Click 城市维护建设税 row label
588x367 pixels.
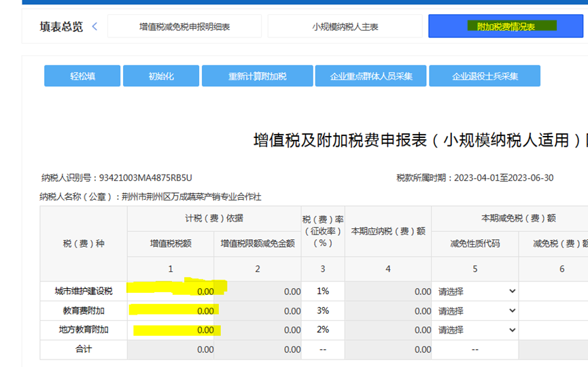point(84,292)
